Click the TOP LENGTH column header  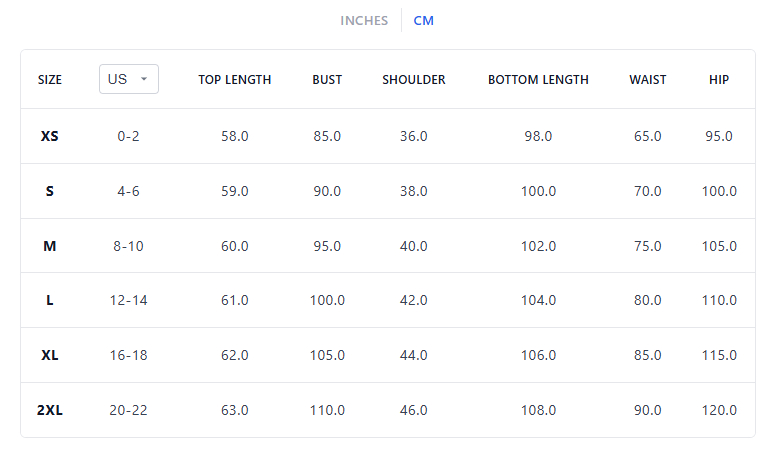235,80
